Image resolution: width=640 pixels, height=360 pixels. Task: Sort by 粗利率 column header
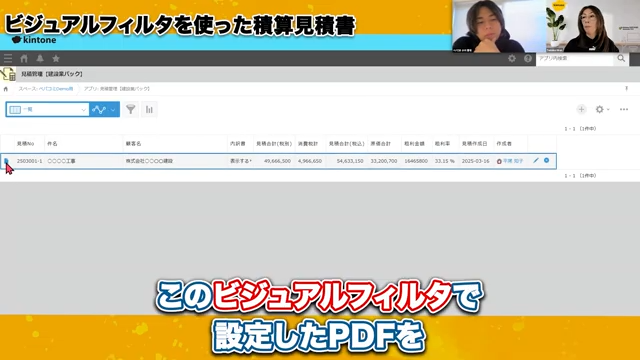click(x=442, y=144)
